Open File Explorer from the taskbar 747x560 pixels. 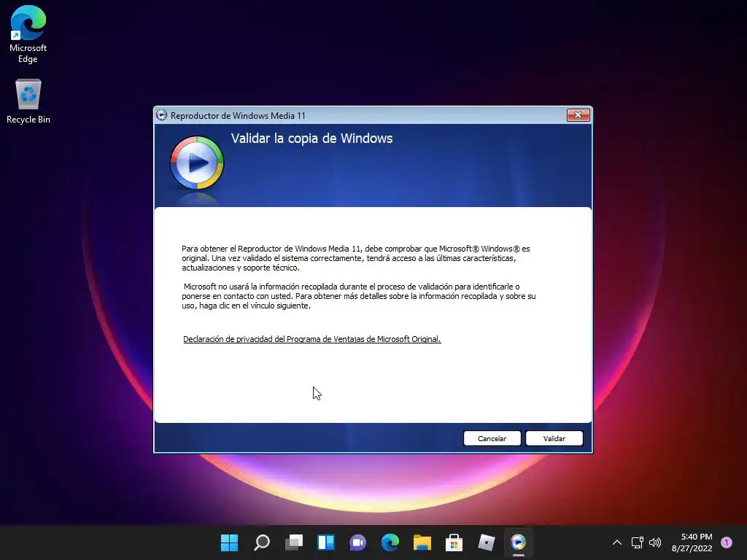(422, 542)
